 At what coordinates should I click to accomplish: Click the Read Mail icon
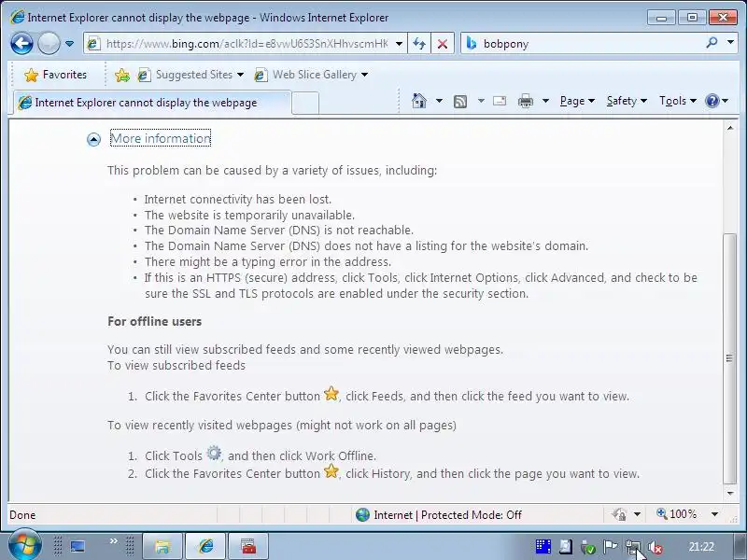(x=500, y=101)
